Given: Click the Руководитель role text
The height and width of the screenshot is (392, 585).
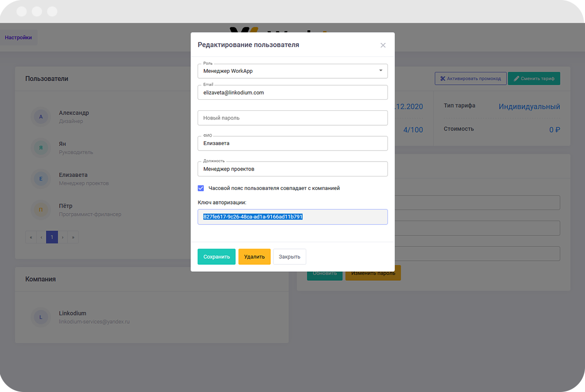Looking at the screenshot, I should (76, 152).
